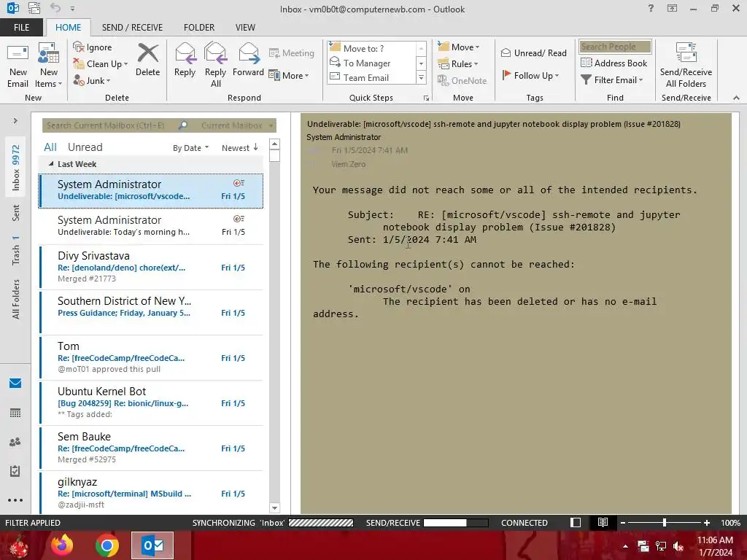
Task: Click the zoom slider handle
Action: coord(664,522)
